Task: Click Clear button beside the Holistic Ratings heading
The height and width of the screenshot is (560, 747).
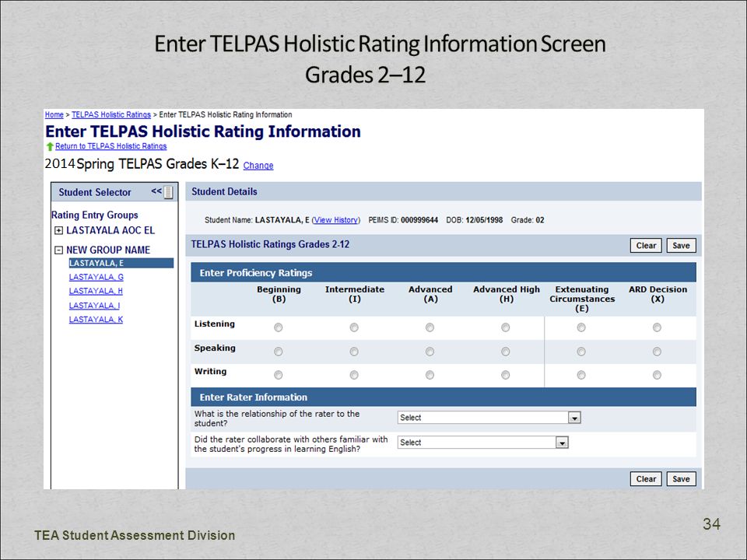Action: (x=646, y=246)
